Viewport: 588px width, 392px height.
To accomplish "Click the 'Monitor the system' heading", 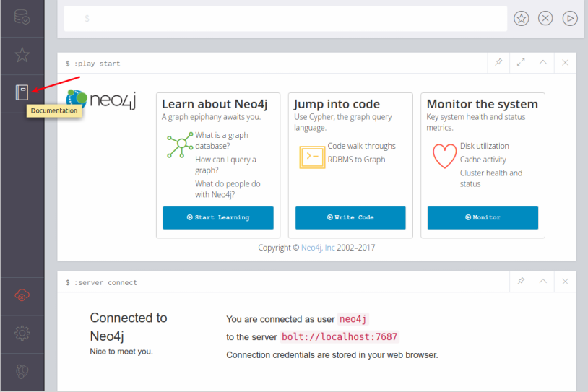I will point(483,104).
